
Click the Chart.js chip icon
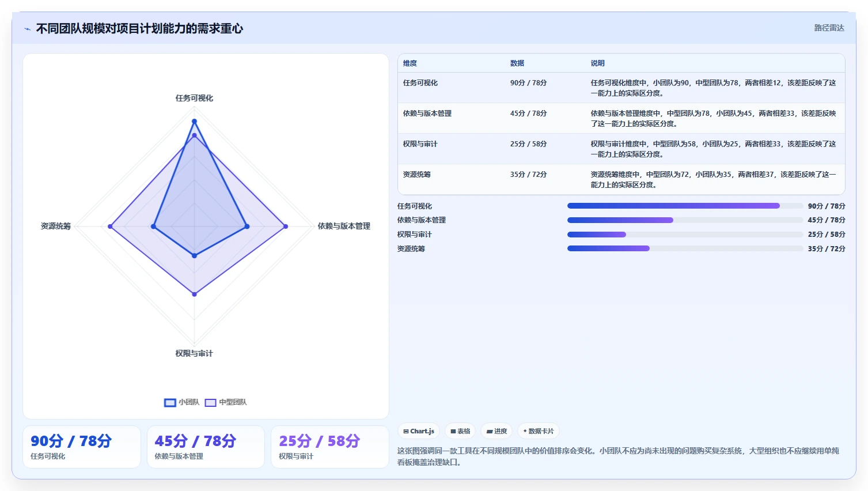click(x=406, y=431)
